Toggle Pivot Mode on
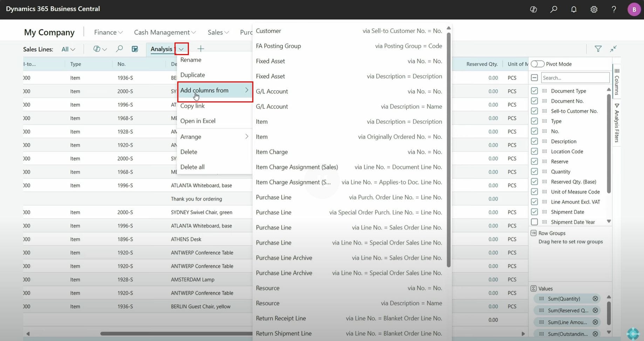 click(537, 64)
